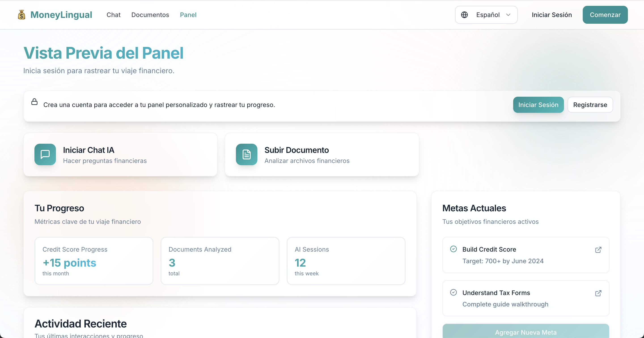The height and width of the screenshot is (338, 644).
Task: Click the language selector chevron arrow
Action: click(x=508, y=15)
